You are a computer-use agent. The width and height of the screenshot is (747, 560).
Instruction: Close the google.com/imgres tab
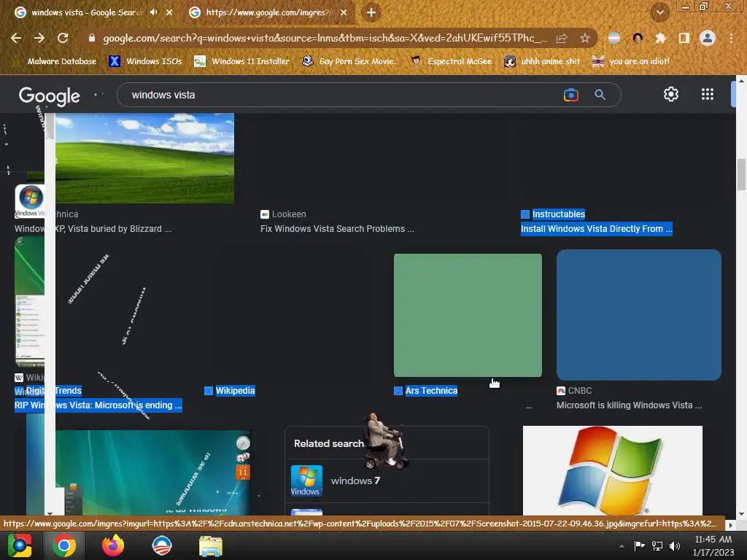tap(344, 12)
